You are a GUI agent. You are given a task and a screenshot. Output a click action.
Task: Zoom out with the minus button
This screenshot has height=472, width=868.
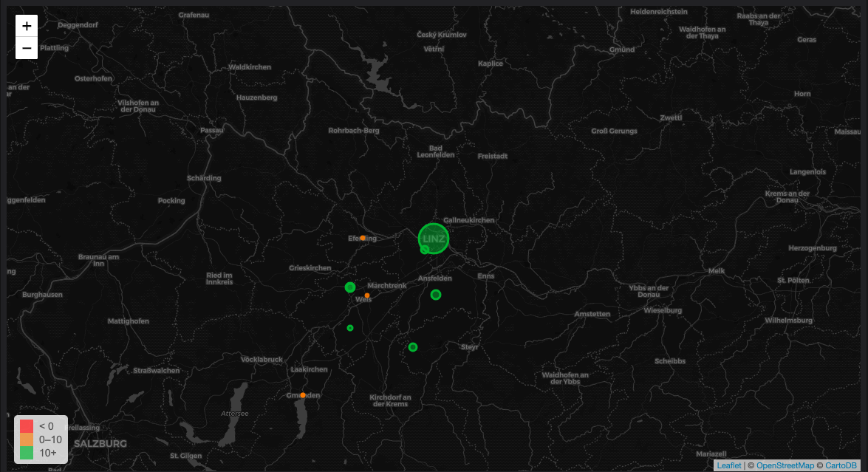coord(26,48)
